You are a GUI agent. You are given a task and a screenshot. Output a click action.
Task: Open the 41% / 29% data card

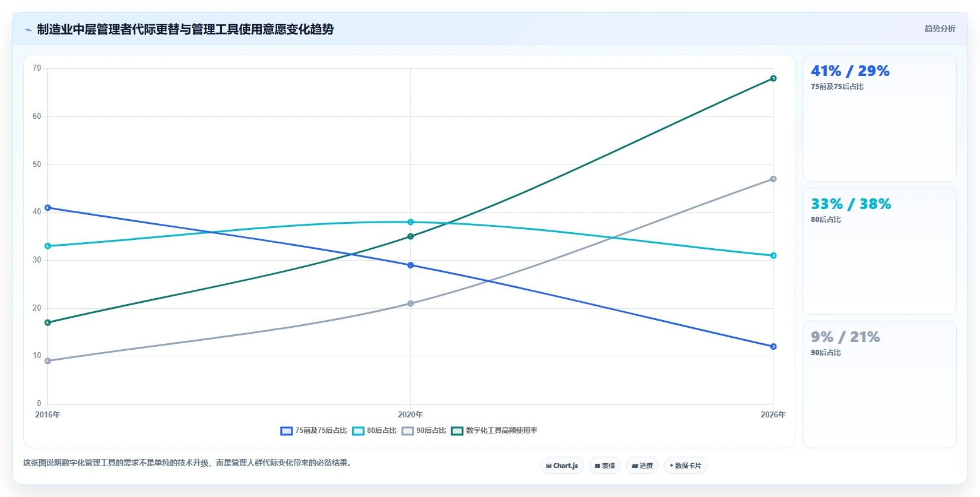(879, 118)
